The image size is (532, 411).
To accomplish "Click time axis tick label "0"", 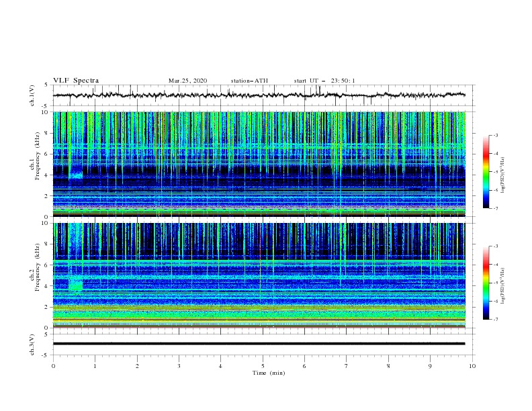I will [x=53, y=366].
